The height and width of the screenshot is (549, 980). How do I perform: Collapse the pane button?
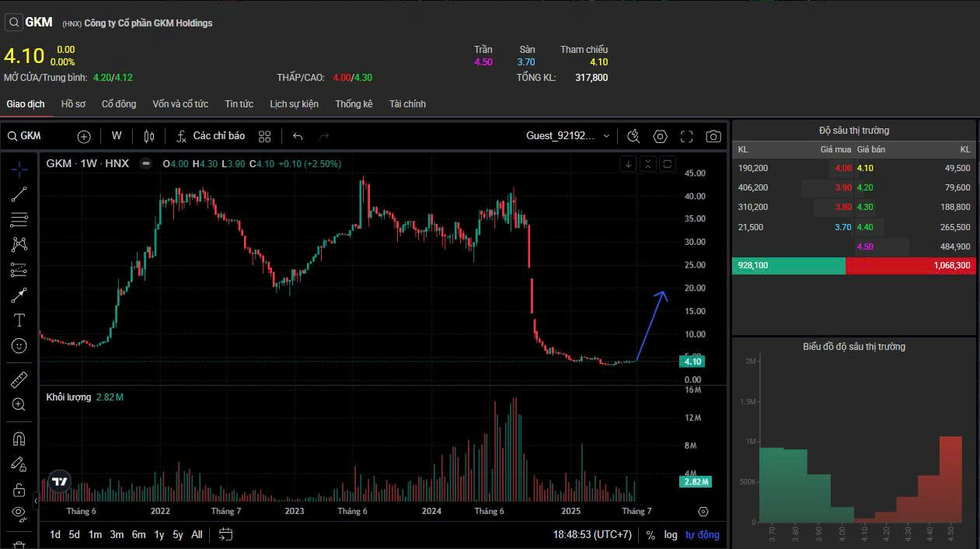pos(648,163)
